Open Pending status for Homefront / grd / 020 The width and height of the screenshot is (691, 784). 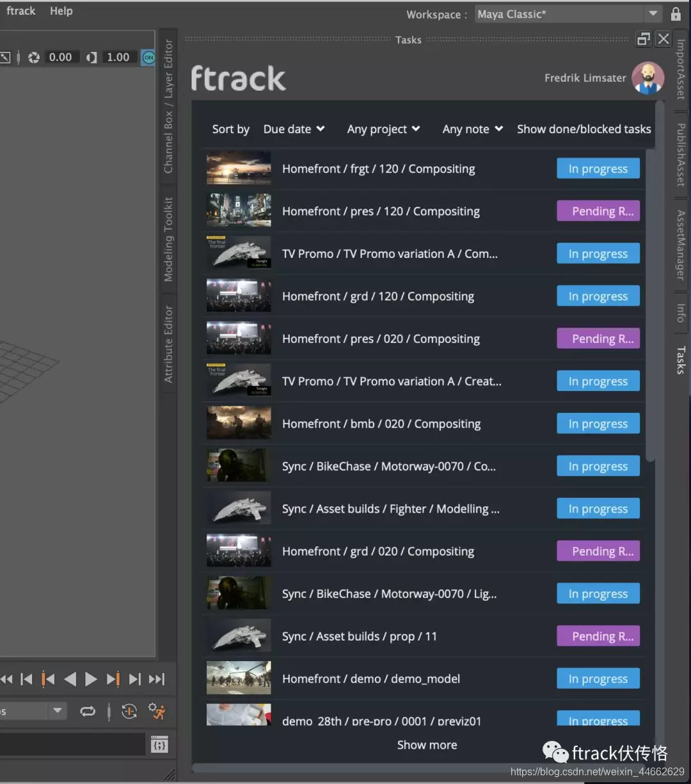tap(598, 551)
